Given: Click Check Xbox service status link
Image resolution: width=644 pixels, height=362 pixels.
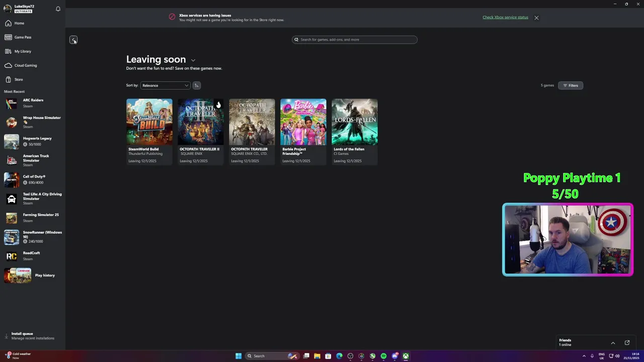Looking at the screenshot, I should click(x=505, y=17).
